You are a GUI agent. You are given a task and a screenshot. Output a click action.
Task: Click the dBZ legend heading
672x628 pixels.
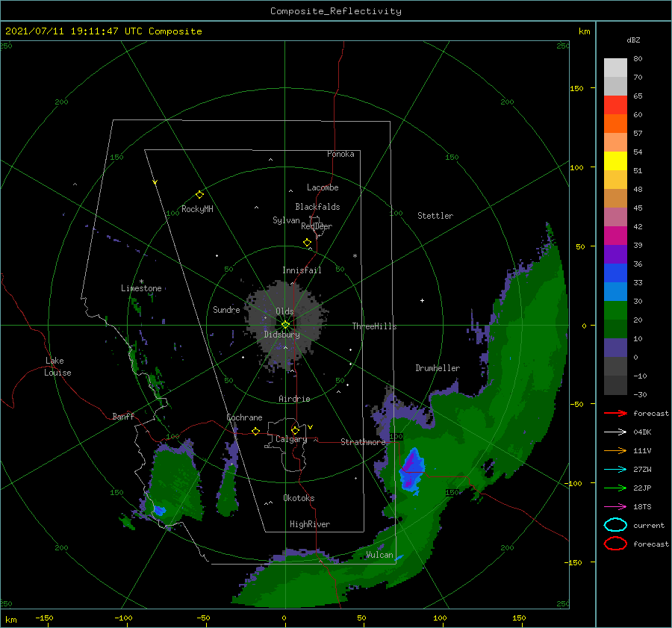click(x=633, y=40)
